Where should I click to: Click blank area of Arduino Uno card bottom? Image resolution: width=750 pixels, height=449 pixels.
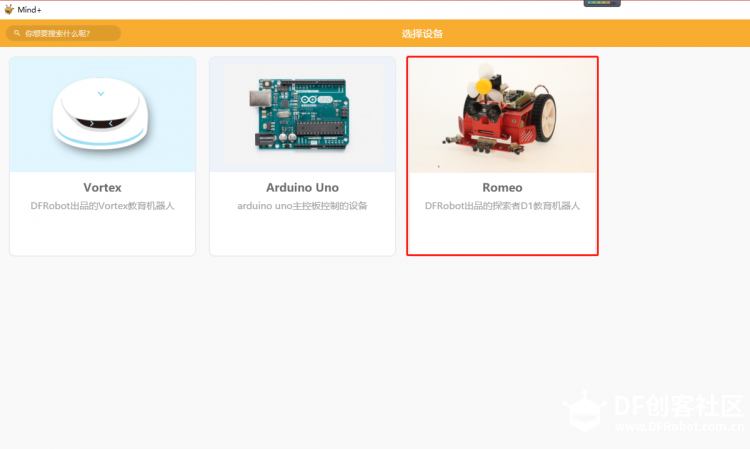pyautogui.click(x=302, y=234)
